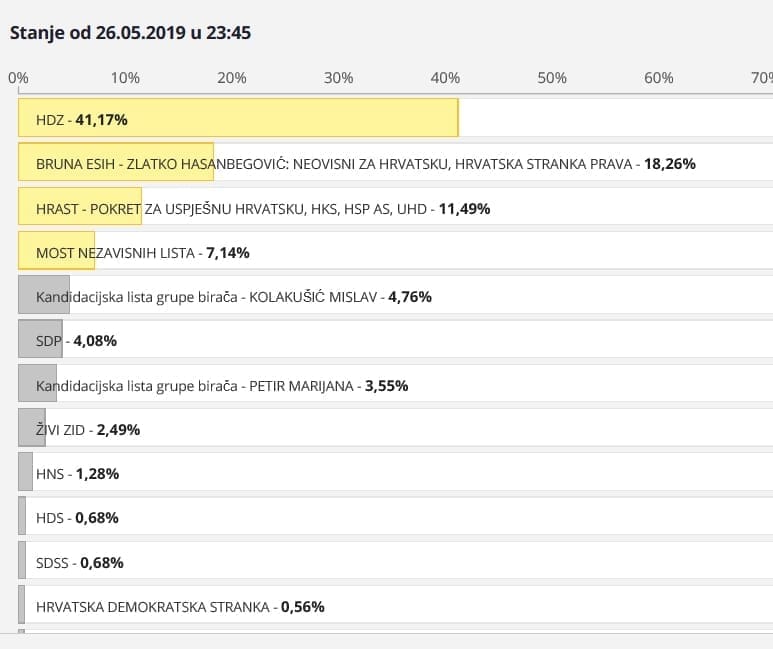773x649 pixels.
Task: Click the SDSS 0,68% result row
Action: (x=79, y=562)
